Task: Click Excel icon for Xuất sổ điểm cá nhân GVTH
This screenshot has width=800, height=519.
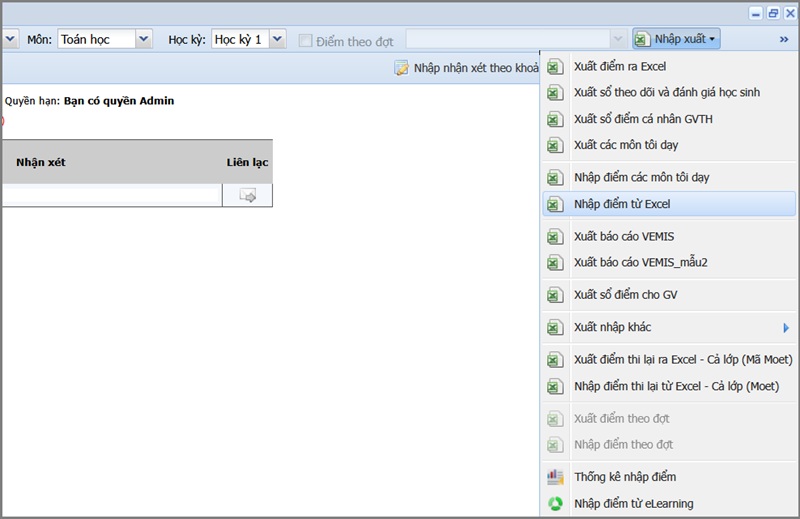Action: 555,119
